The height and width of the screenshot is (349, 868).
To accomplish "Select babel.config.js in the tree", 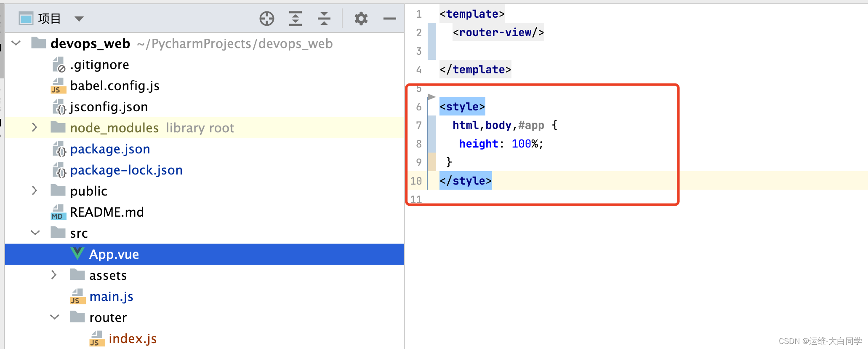I will [115, 86].
